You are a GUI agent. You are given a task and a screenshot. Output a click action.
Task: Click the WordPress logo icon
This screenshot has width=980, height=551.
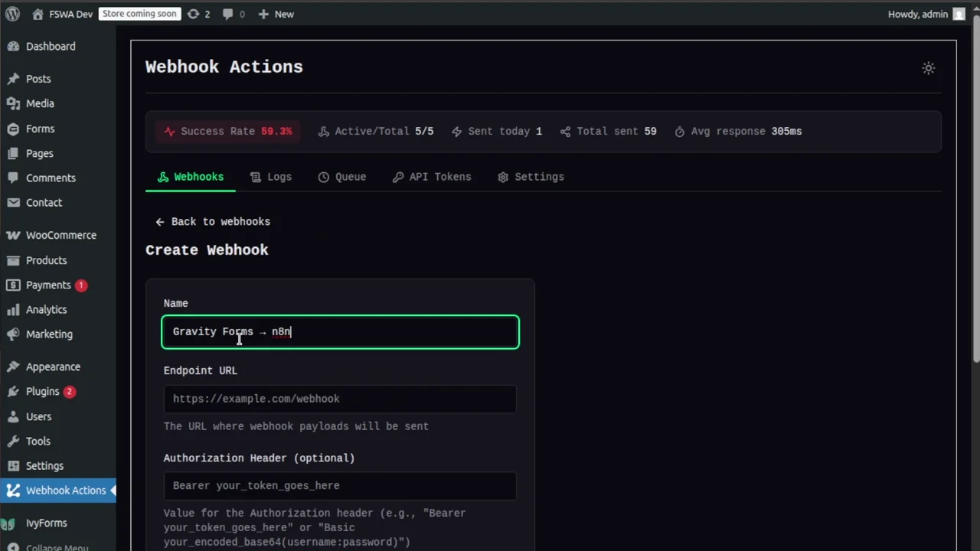coord(12,14)
